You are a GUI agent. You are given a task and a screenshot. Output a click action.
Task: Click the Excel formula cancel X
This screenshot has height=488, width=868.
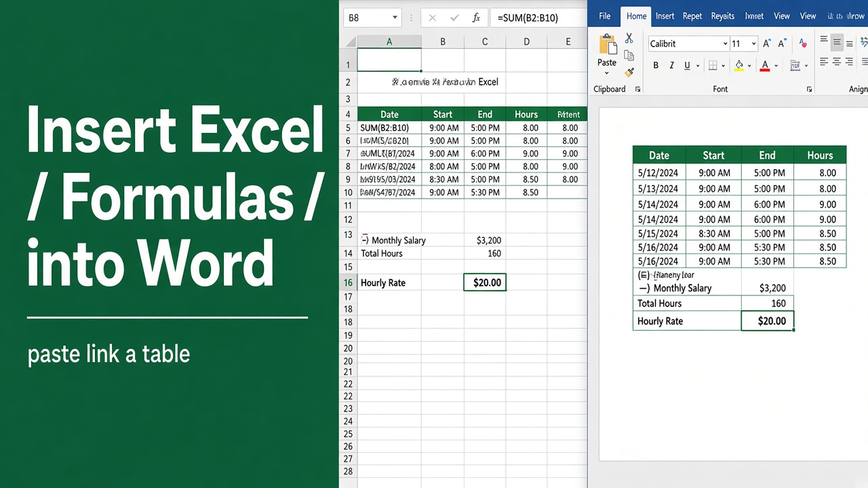coord(432,18)
